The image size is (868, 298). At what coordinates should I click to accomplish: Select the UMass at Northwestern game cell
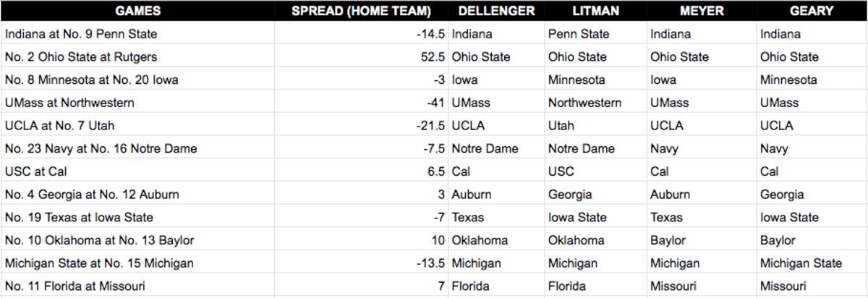pyautogui.click(x=69, y=103)
